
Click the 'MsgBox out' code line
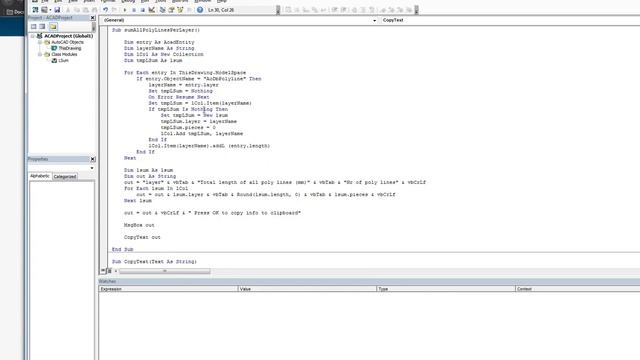point(139,225)
